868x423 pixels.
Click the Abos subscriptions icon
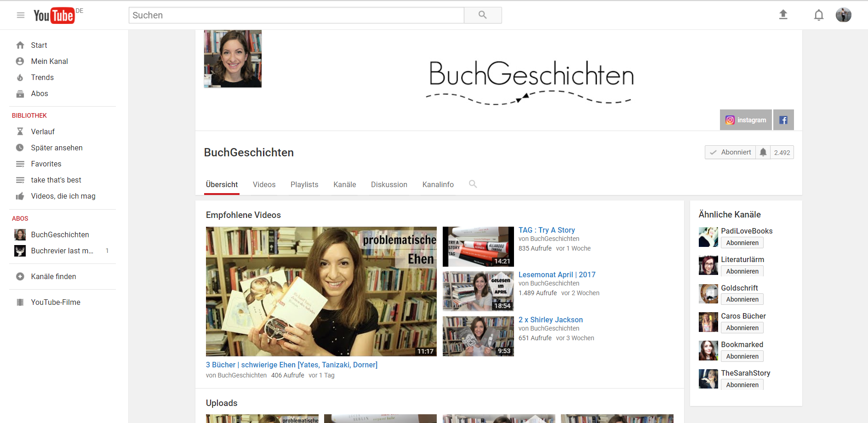click(20, 94)
